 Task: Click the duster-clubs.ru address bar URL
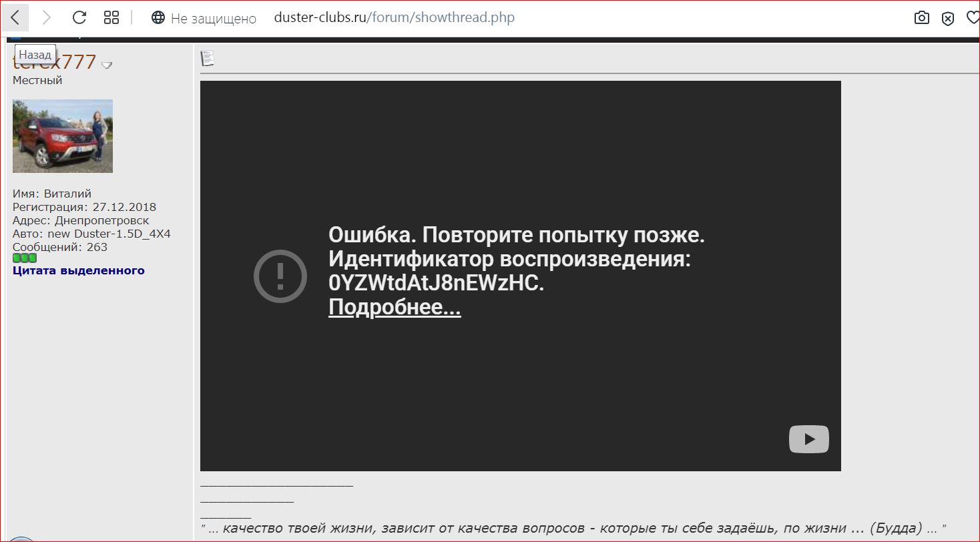click(x=394, y=18)
